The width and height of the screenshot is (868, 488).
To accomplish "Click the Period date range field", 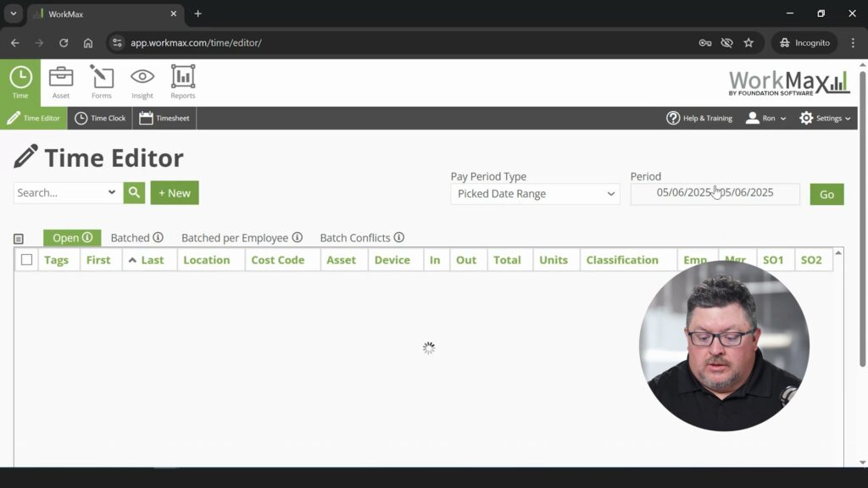I will [715, 193].
